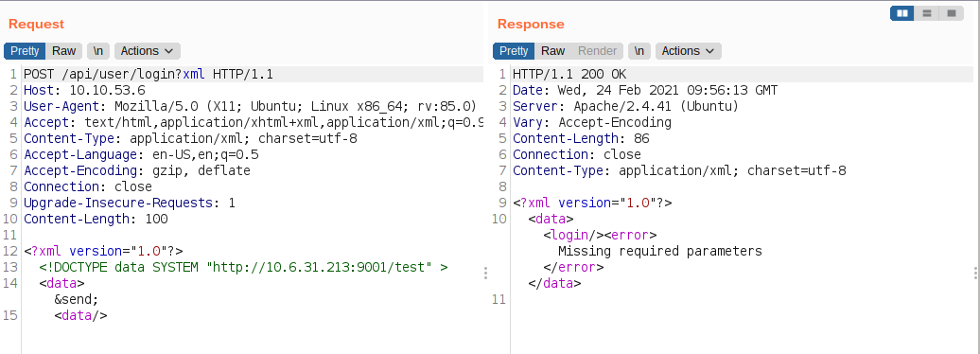Click the </error> closing tag
Image resolution: width=980 pixels, height=354 pixels.
[573, 267]
